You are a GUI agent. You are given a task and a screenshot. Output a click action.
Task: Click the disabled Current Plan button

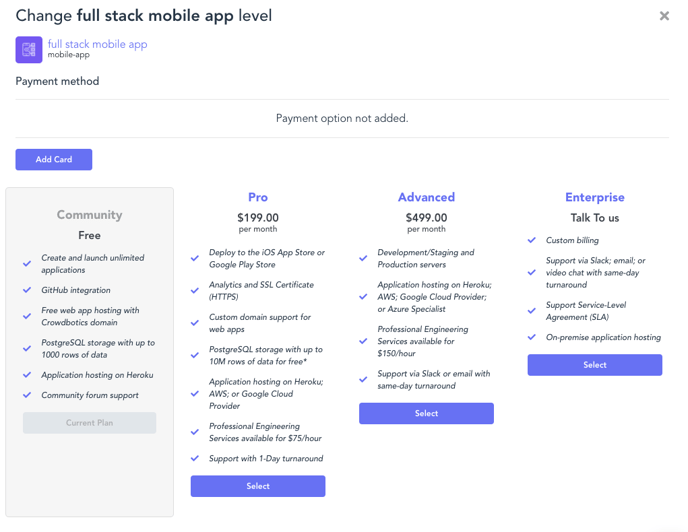pos(90,423)
